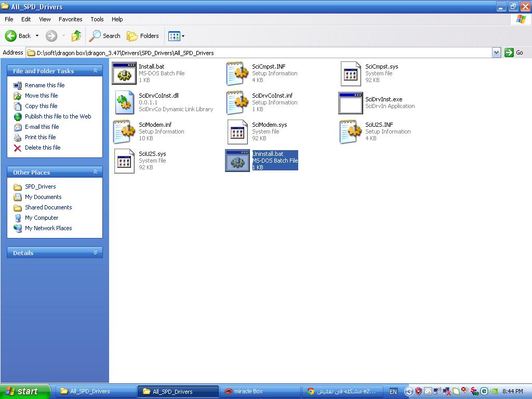This screenshot has height=399, width=532.
Task: Click the EN language bar indicator
Action: click(x=393, y=392)
